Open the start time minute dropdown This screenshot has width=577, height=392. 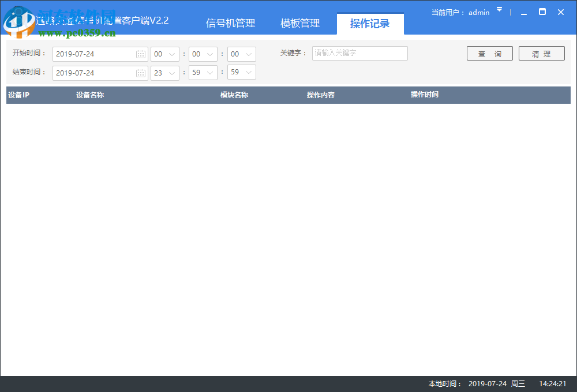click(209, 54)
